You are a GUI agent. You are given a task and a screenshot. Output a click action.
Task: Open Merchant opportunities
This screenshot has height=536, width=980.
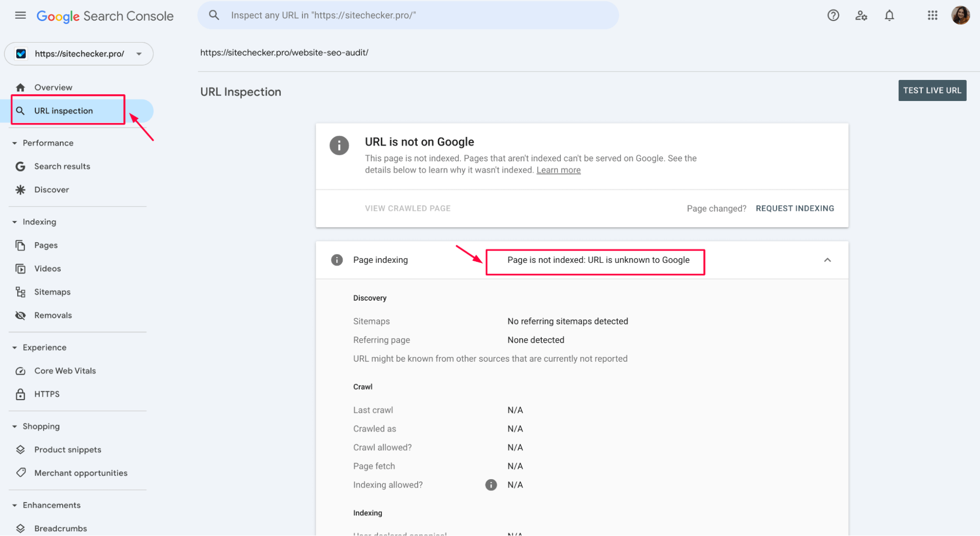tap(80, 473)
